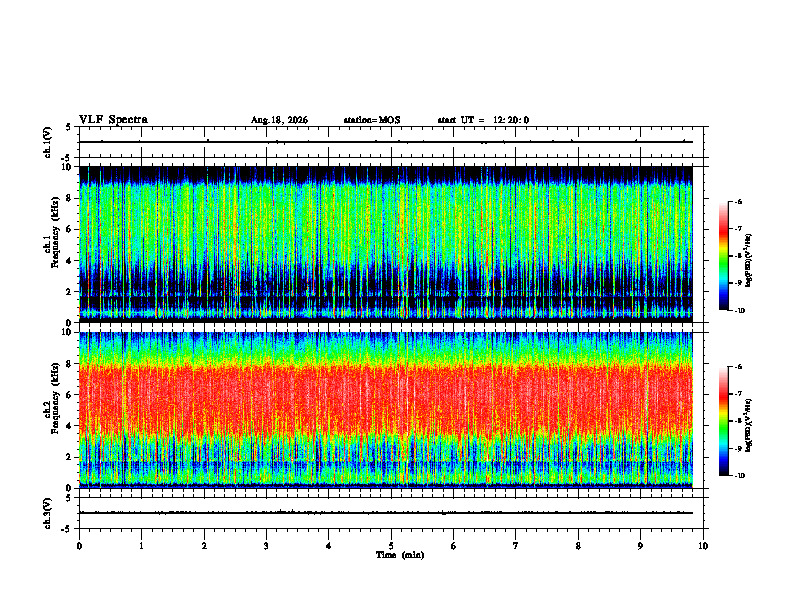Click time axis tick label '8'
The width and height of the screenshot is (792, 612).
(578, 546)
